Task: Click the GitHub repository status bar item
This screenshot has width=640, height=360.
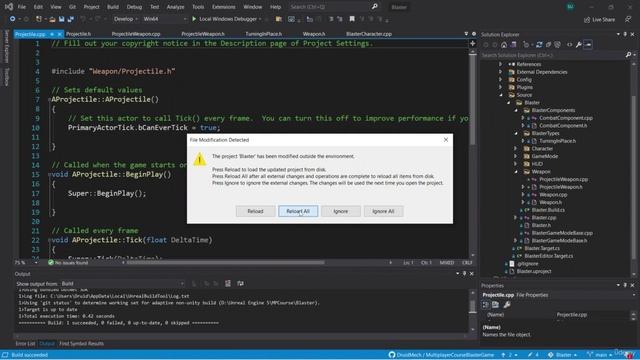Action: 441,355
